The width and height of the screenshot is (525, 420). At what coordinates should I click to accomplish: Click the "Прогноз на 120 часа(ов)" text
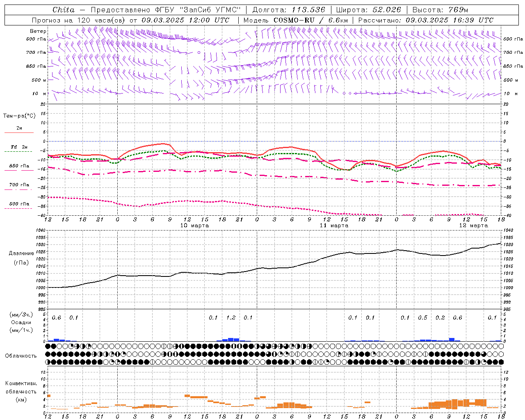click(x=79, y=20)
